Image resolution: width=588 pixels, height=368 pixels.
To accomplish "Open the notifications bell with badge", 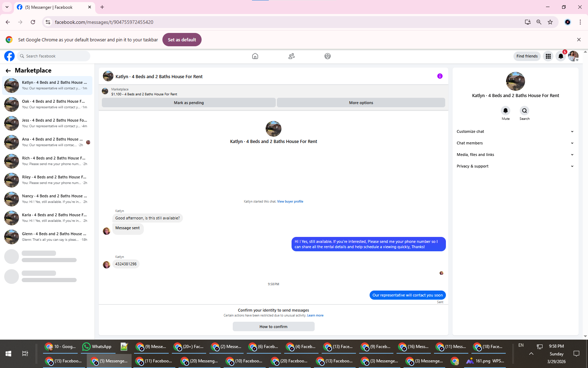I will pos(561,56).
